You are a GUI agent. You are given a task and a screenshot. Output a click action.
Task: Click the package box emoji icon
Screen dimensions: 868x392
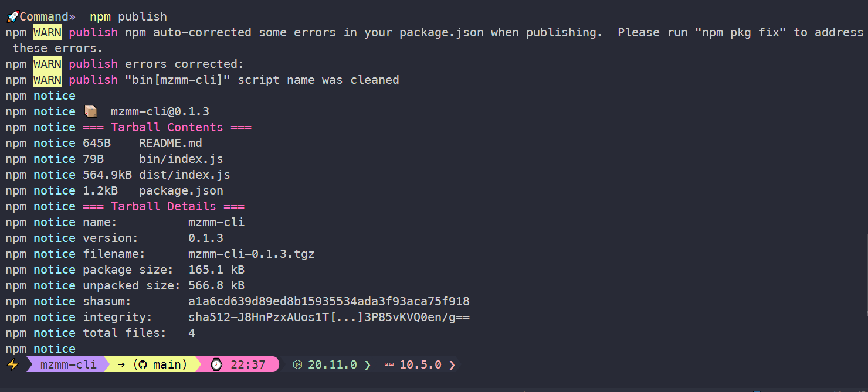click(91, 111)
